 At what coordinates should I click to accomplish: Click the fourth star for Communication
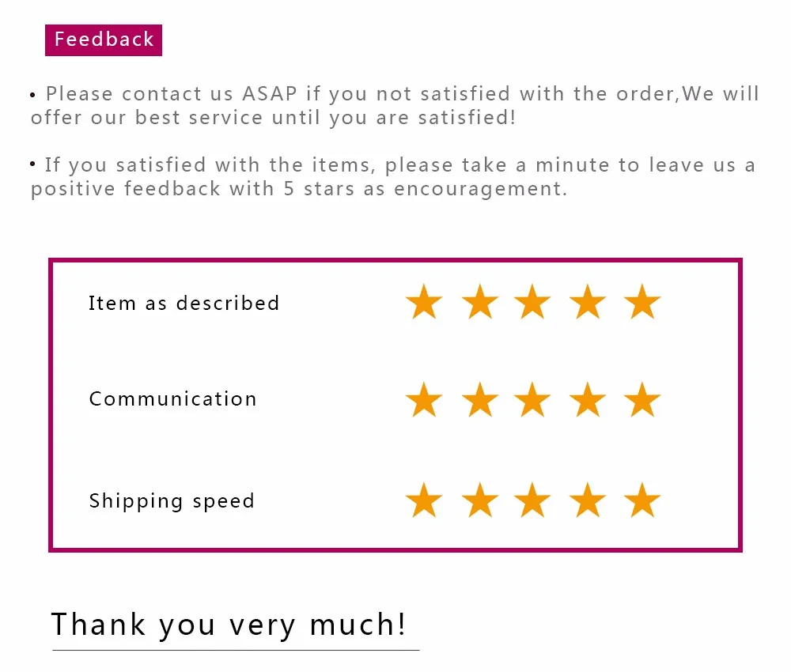pyautogui.click(x=588, y=400)
